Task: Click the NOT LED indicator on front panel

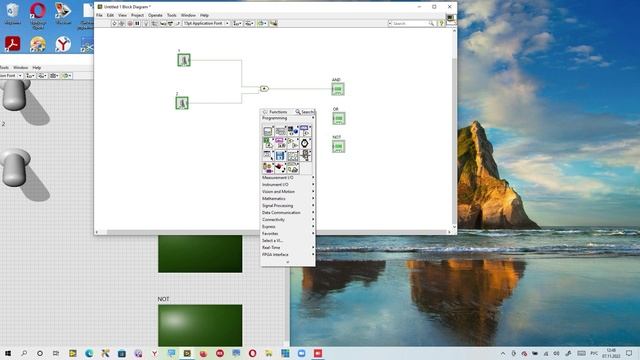Action: (200, 325)
